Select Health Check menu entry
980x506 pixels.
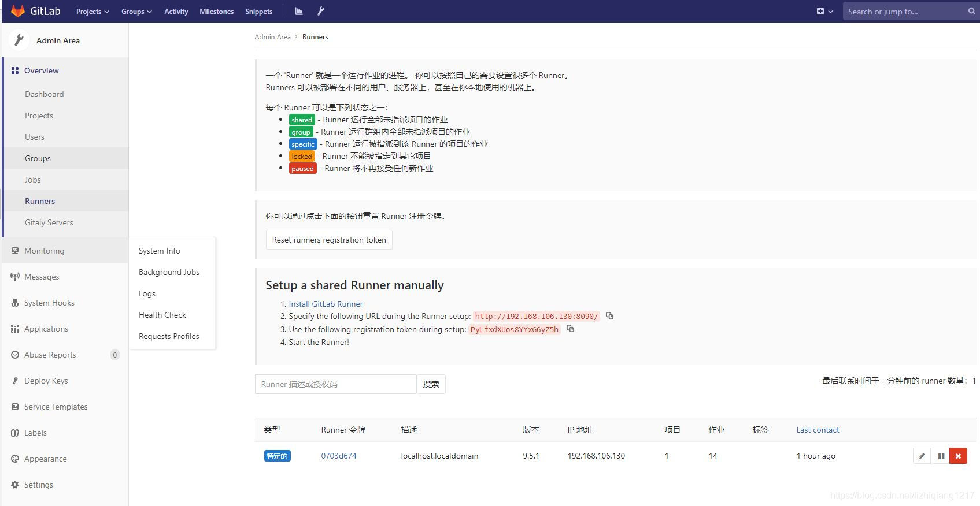pyautogui.click(x=162, y=315)
